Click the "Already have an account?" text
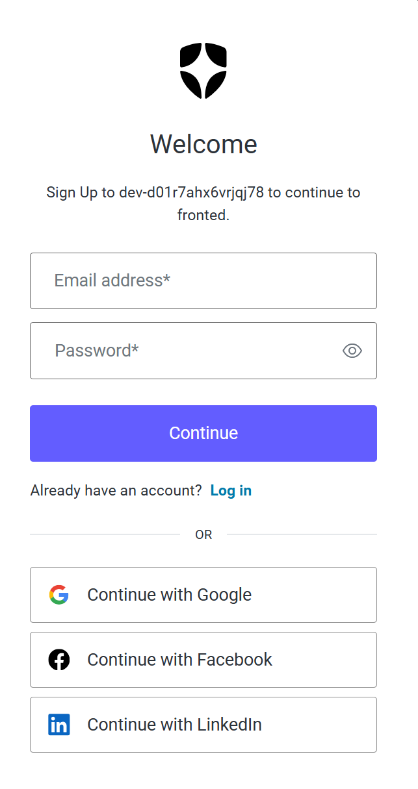Screen dimensions: 418x789 [116, 490]
